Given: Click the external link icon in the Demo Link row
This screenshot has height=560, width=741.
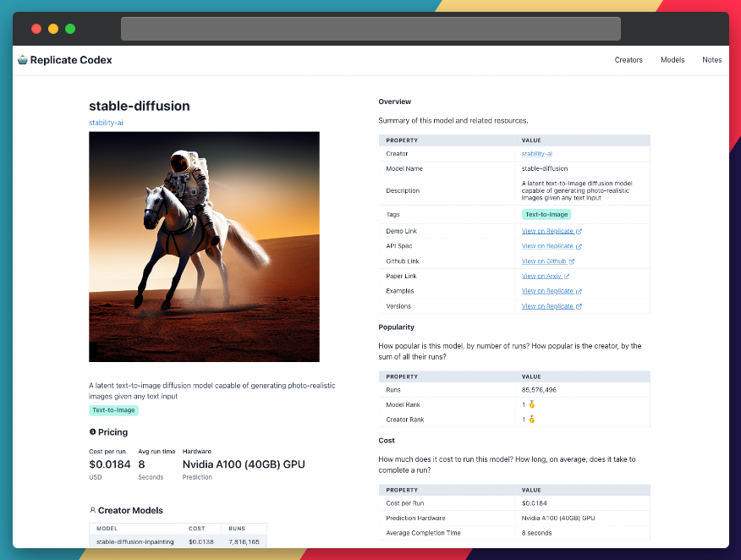Looking at the screenshot, I should click(x=579, y=231).
